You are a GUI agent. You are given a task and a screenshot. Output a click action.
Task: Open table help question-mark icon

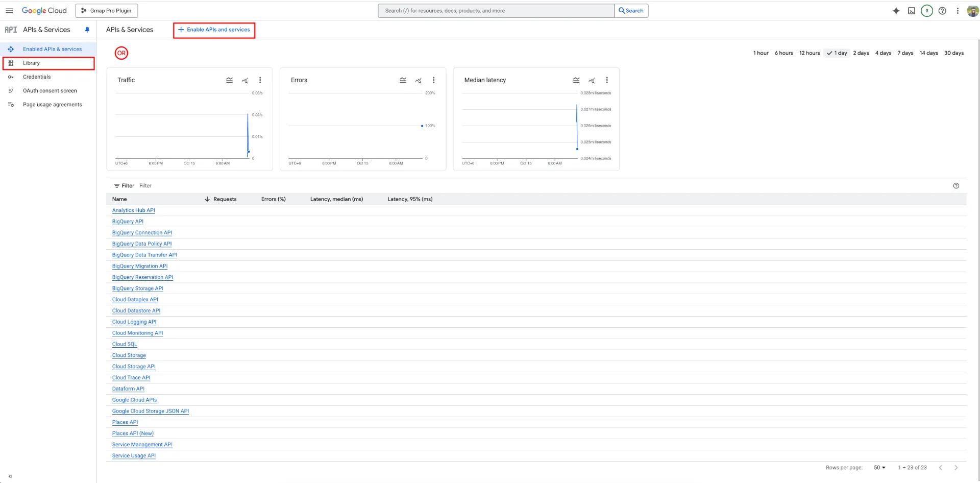956,186
